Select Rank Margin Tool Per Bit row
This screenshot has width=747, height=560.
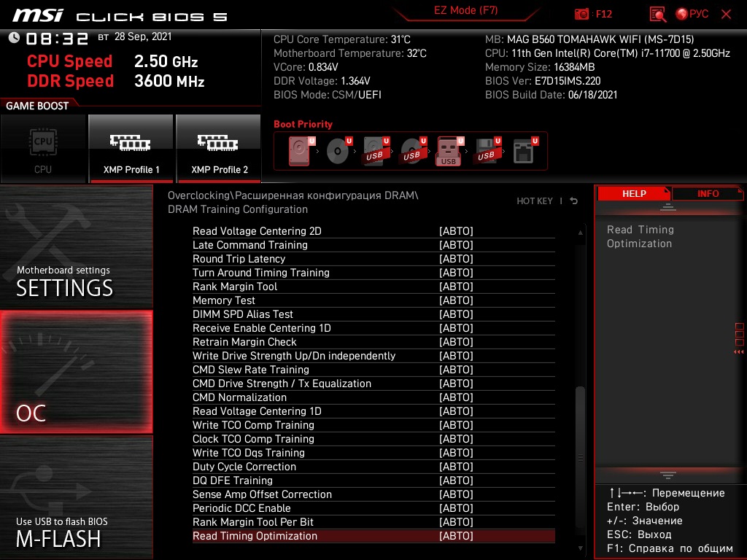pyautogui.click(x=373, y=521)
